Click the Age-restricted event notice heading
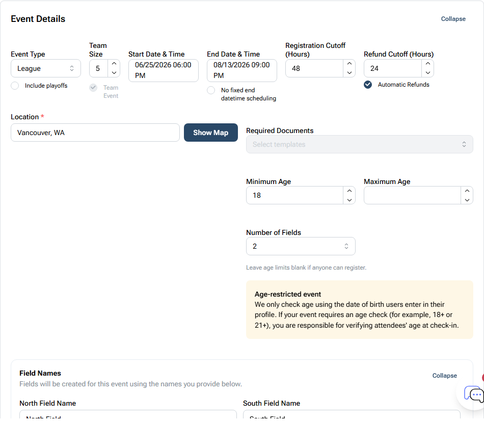The width and height of the screenshot is (484, 448). tap(288, 294)
